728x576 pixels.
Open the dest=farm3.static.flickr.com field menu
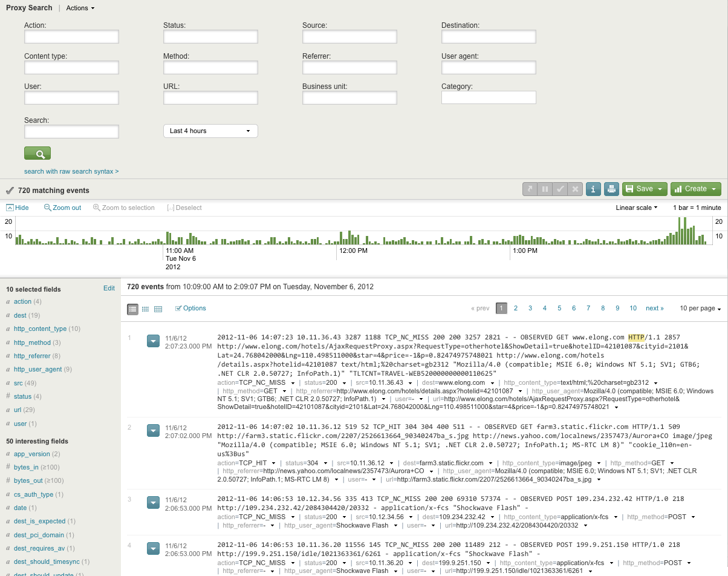click(x=492, y=463)
